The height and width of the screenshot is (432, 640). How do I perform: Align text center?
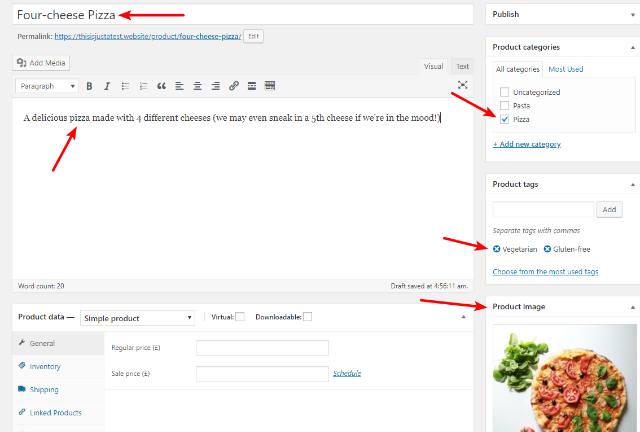(x=198, y=86)
